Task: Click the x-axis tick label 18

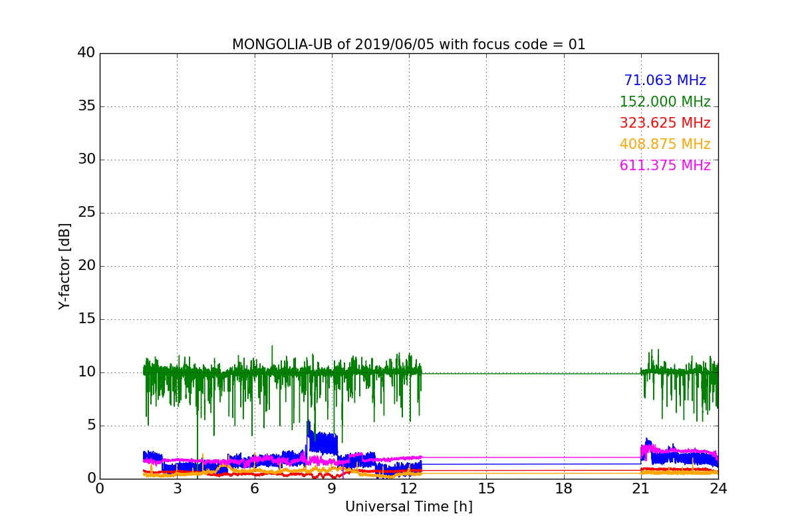Action: pos(563,488)
